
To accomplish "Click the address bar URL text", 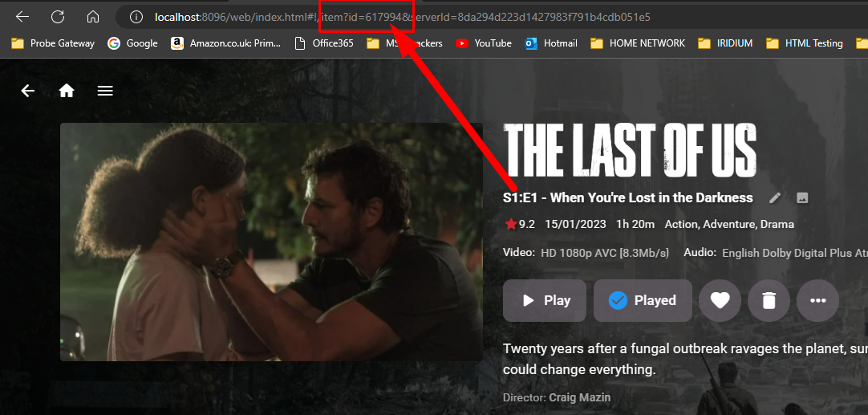I will point(403,17).
